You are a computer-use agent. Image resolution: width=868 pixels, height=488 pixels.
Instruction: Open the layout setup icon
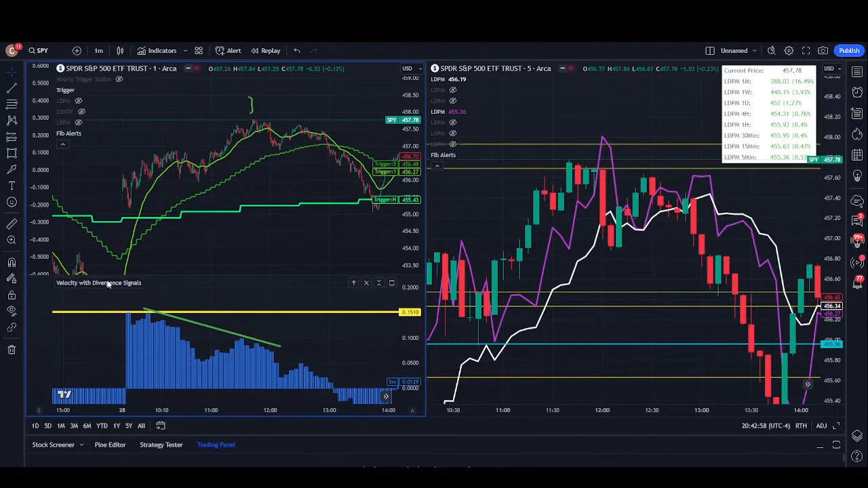click(710, 51)
